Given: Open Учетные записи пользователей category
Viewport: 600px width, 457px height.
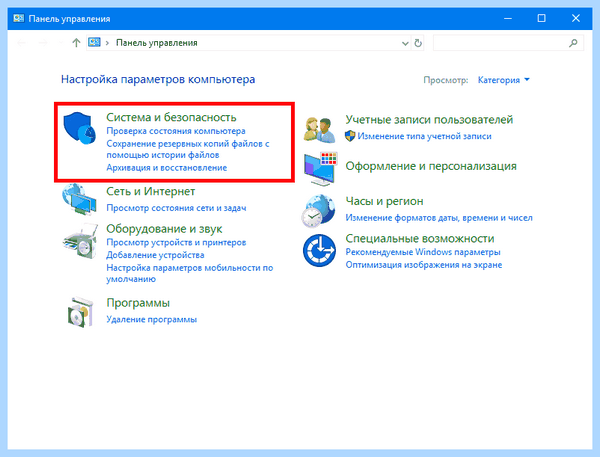Looking at the screenshot, I should [x=429, y=119].
